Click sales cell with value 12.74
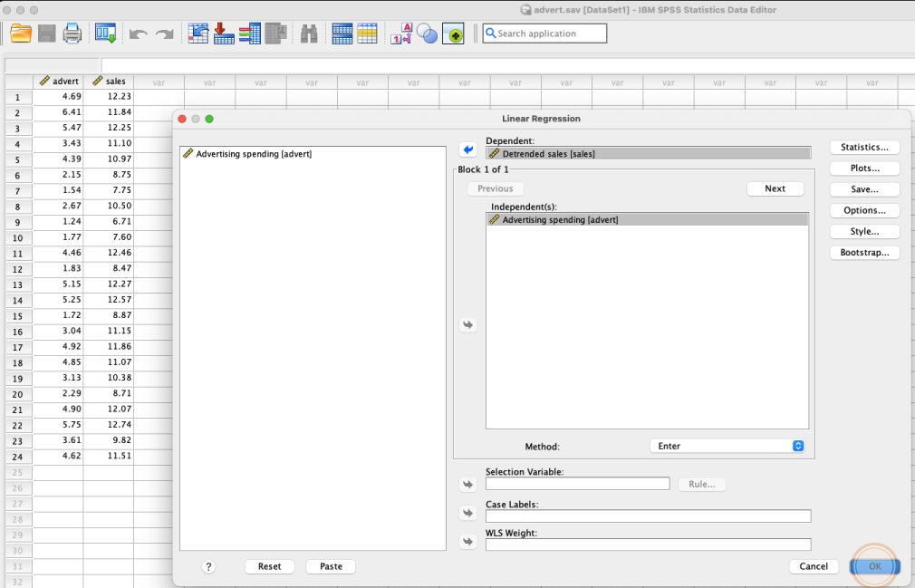 (109, 425)
